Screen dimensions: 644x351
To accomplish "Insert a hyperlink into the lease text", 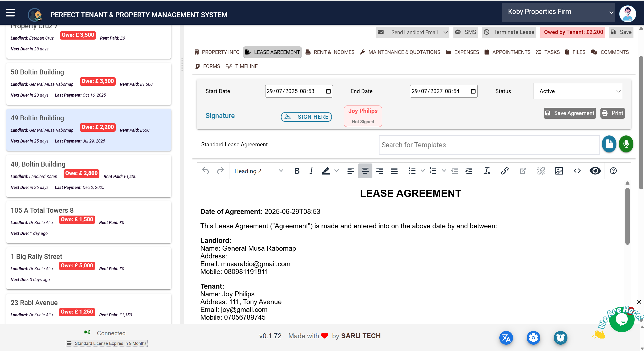I will 505,171.
